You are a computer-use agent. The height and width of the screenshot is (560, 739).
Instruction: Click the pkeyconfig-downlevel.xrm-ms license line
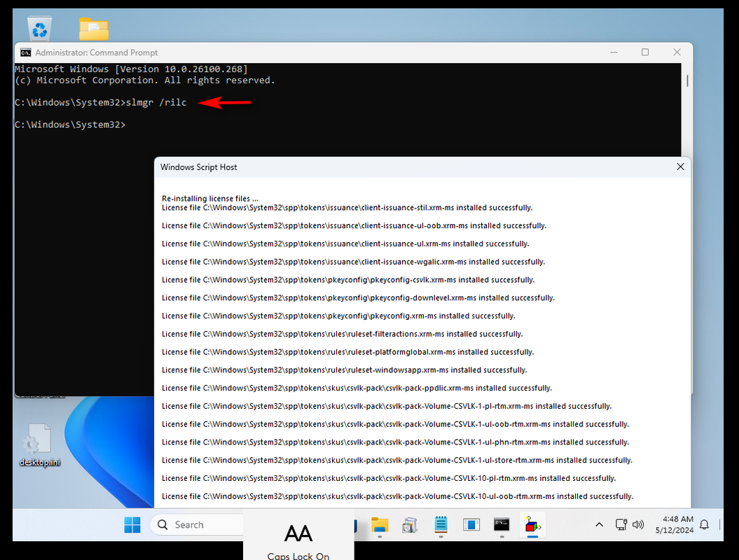(358, 297)
